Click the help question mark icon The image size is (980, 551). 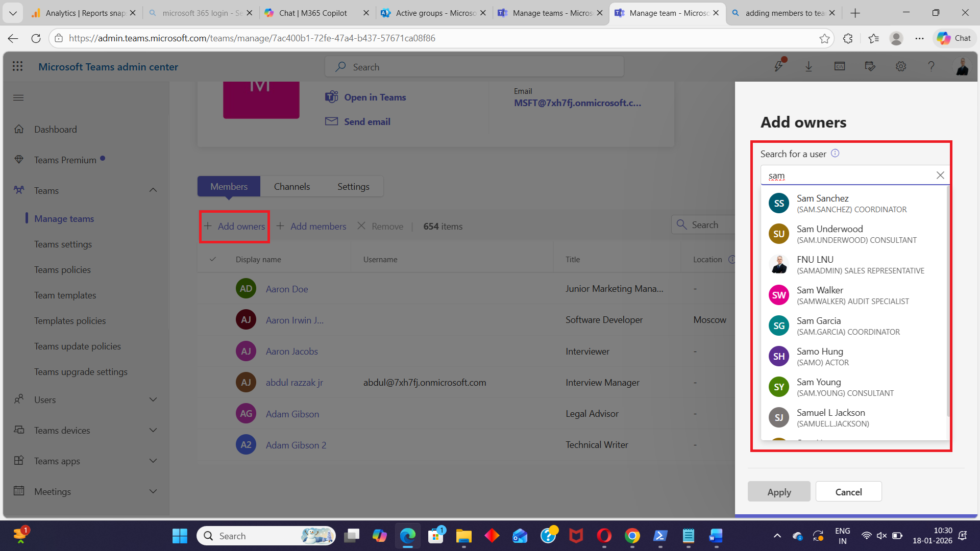click(931, 66)
